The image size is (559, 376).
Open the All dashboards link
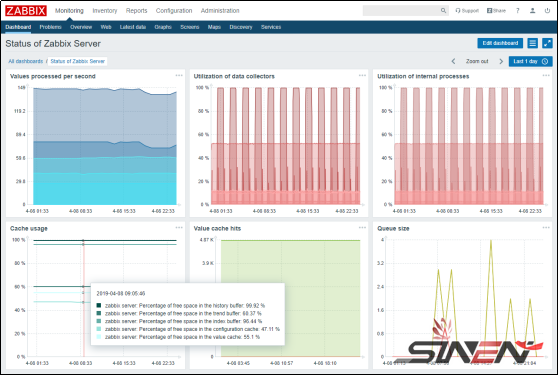click(x=26, y=61)
